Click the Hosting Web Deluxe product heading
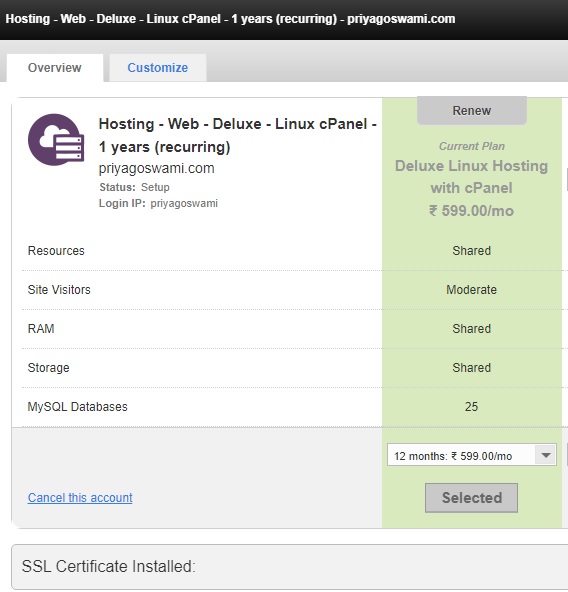568x592 pixels. pos(238,135)
